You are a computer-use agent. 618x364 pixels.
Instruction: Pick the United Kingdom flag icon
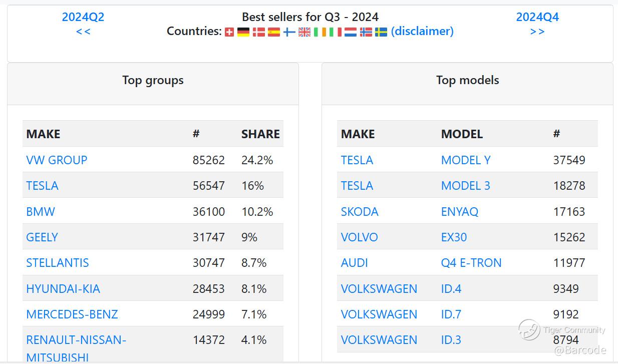[x=304, y=32]
